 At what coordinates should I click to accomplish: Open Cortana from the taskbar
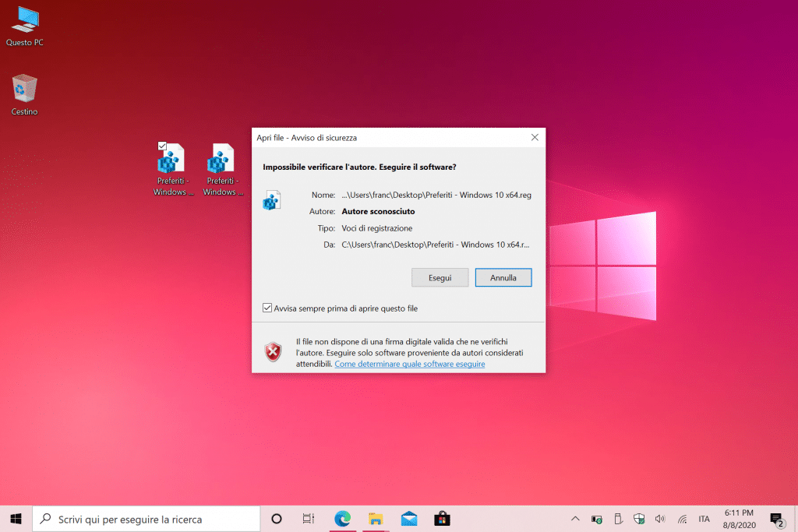click(276, 519)
